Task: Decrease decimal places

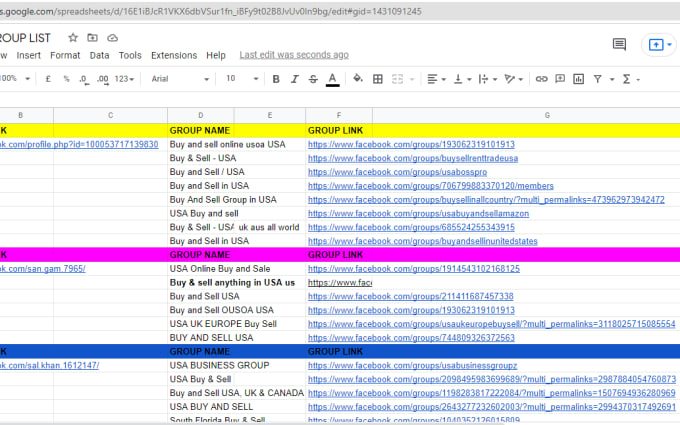Action: tap(84, 79)
